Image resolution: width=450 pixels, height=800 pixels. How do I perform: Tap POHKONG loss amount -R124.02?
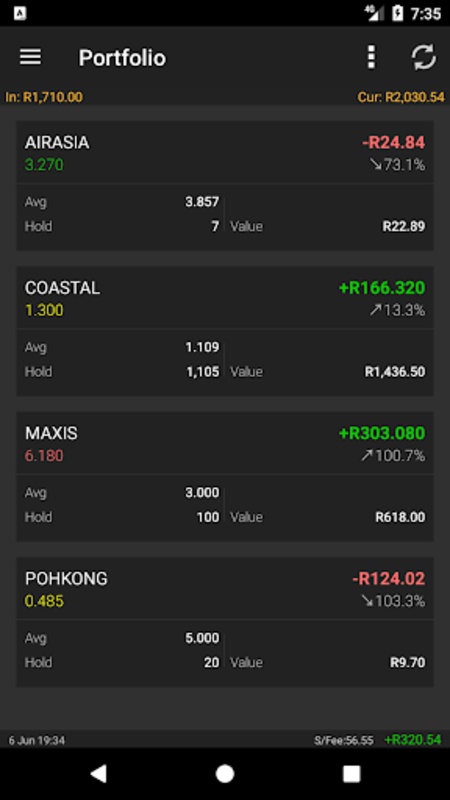tap(388, 579)
